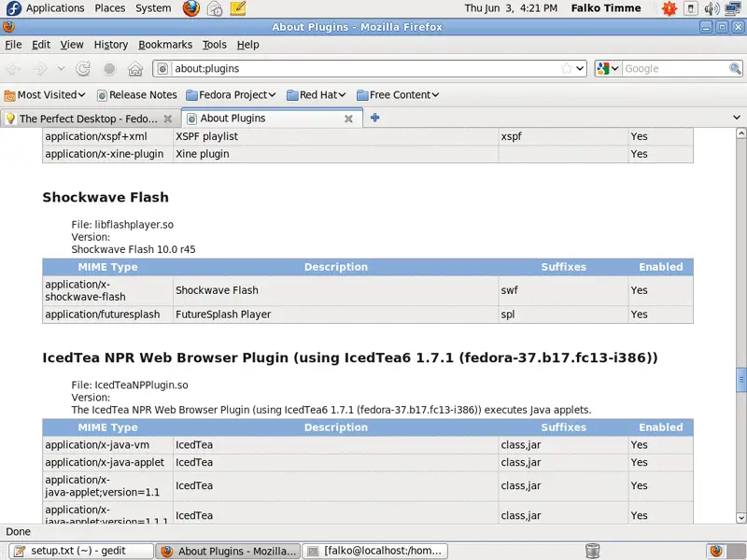The image size is (747, 560).
Task: Close The Perfect Desktop tab
Action: (168, 119)
